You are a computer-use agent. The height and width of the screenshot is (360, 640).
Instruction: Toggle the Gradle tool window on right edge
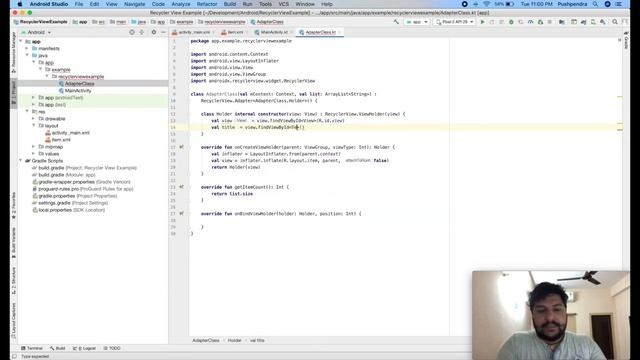pos(626,40)
